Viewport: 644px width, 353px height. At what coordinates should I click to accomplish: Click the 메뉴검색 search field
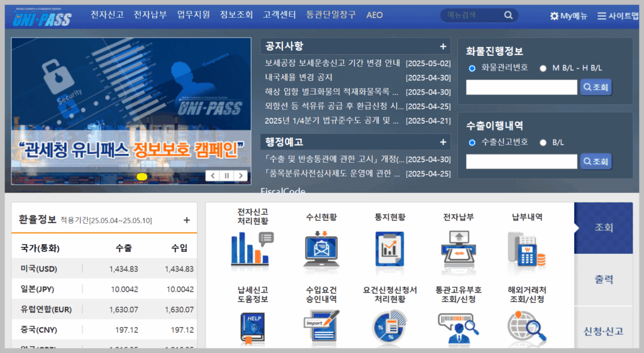(x=472, y=15)
